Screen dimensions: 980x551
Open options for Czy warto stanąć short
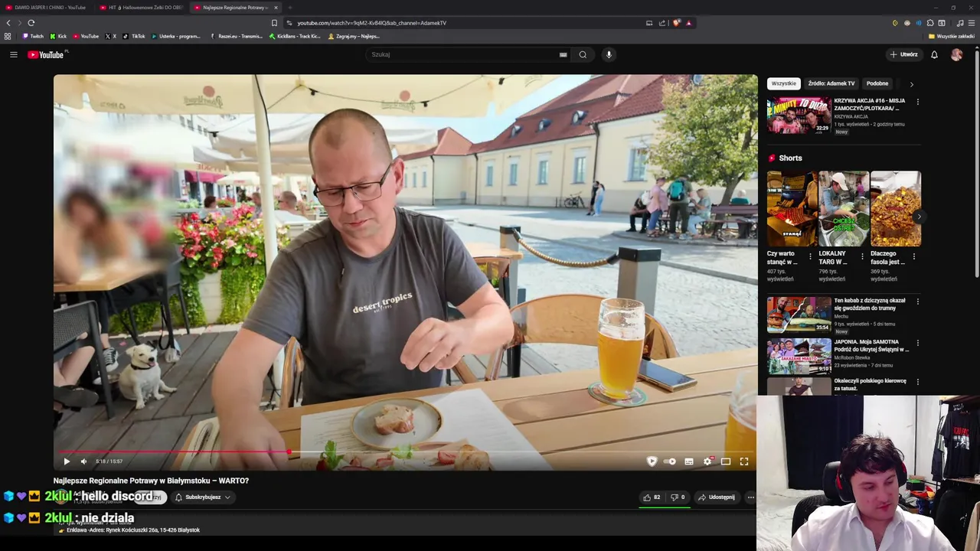(x=810, y=256)
